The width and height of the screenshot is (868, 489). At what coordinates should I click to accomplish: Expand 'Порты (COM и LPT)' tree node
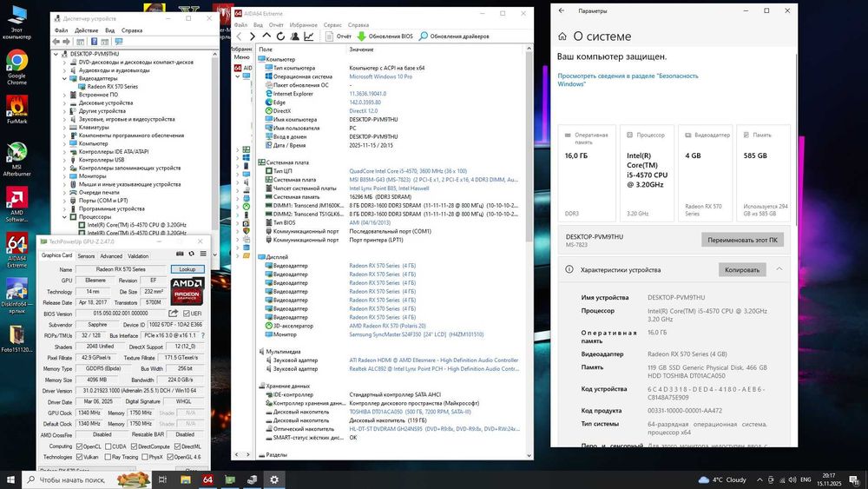64,201
